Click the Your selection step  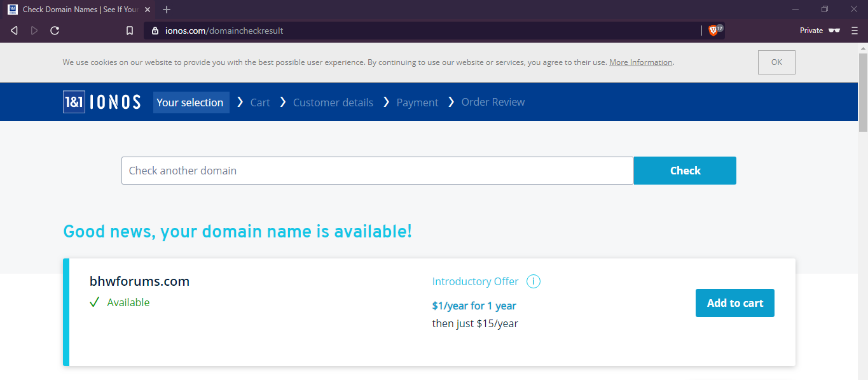[x=190, y=102]
